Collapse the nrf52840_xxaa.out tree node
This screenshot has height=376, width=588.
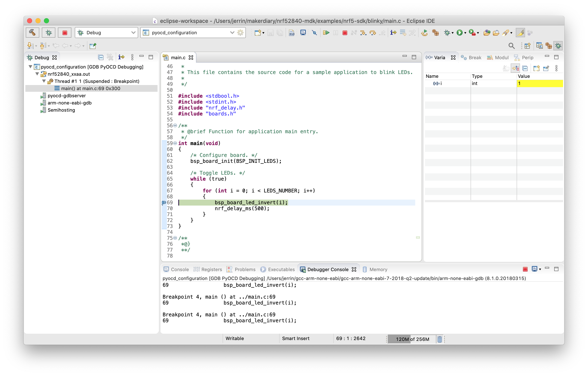(37, 74)
